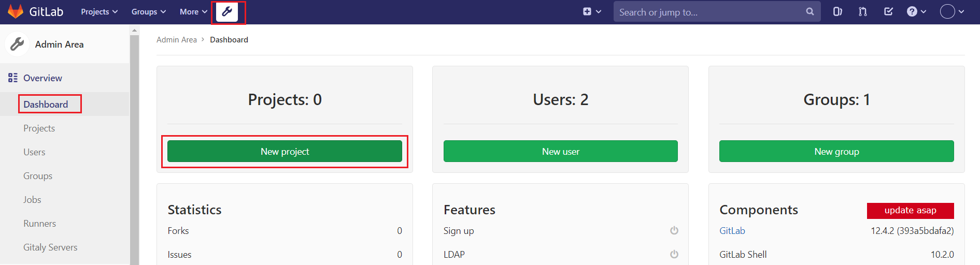980x265 pixels.
Task: Click the Sign up feature label
Action: click(x=458, y=230)
